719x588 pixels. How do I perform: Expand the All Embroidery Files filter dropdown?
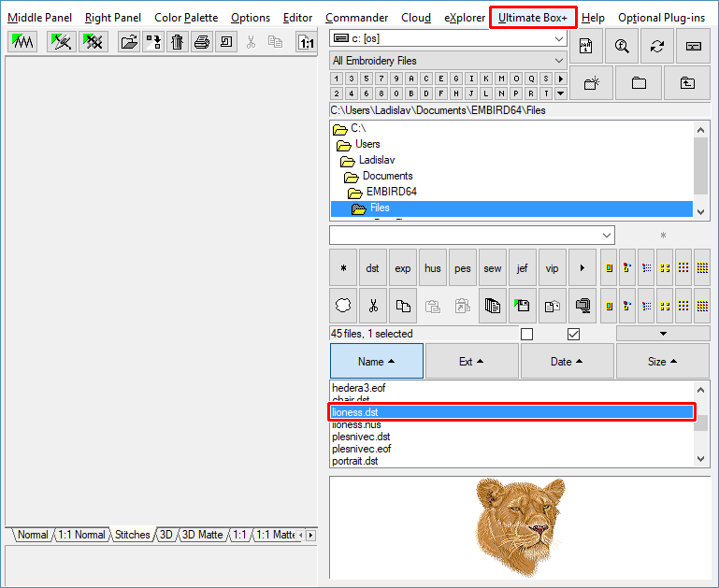pyautogui.click(x=559, y=61)
